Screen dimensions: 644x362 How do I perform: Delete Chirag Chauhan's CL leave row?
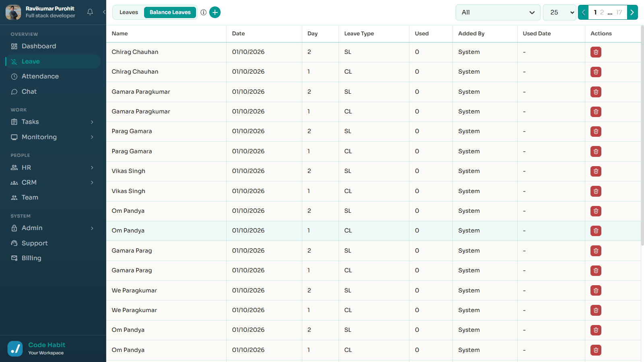click(596, 72)
